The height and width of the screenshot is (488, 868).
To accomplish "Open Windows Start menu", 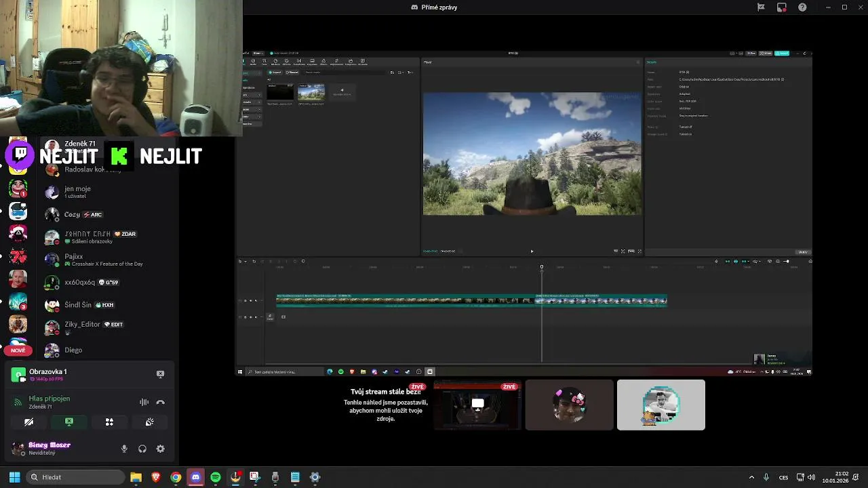I will [14, 477].
